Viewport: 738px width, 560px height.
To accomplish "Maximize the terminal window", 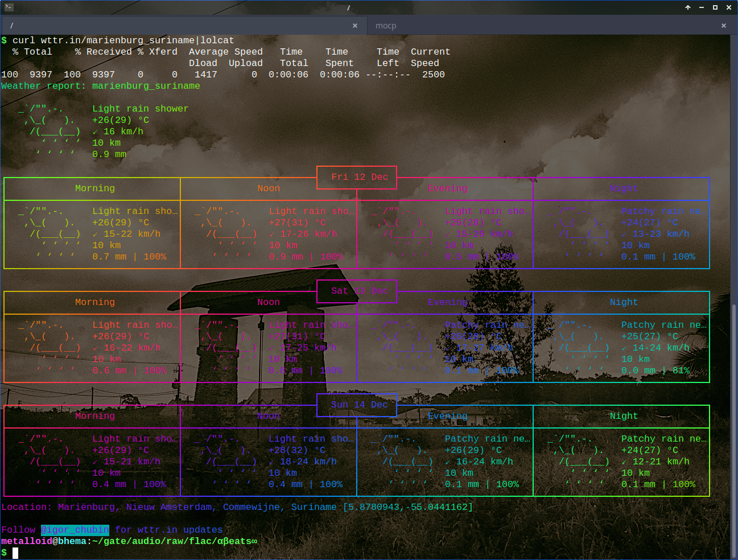I will [x=715, y=7].
